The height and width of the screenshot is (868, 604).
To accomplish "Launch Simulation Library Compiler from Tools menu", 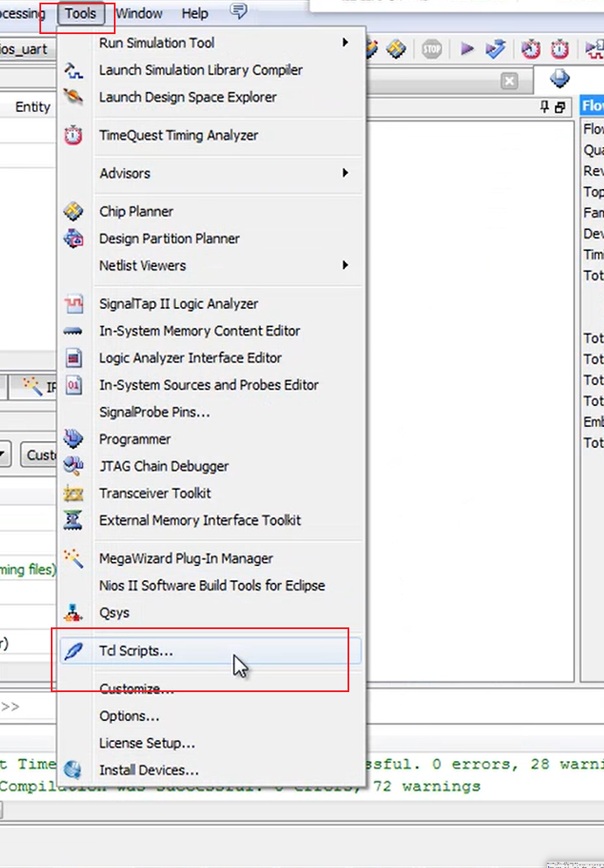I will tap(211, 70).
